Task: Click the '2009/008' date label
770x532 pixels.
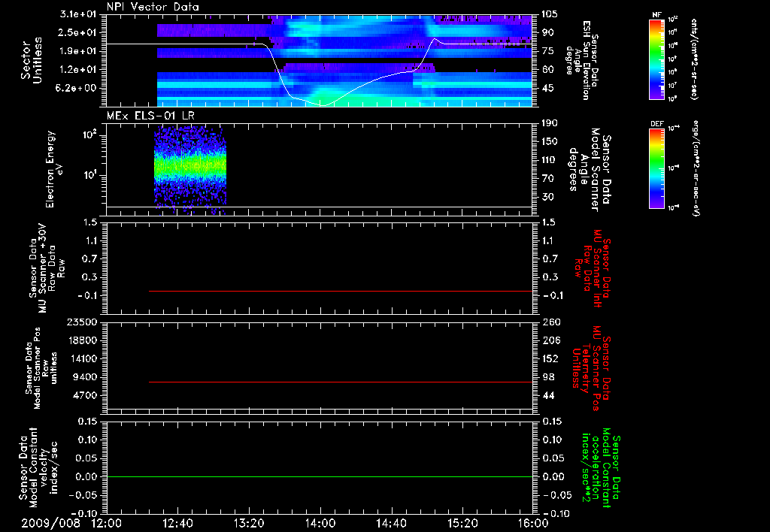Action: 50,523
